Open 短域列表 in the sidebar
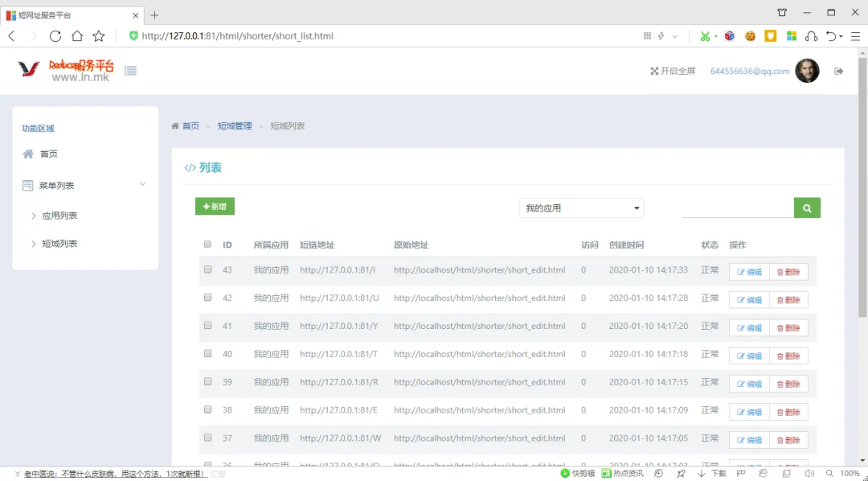The width and height of the screenshot is (868, 481). (59, 244)
